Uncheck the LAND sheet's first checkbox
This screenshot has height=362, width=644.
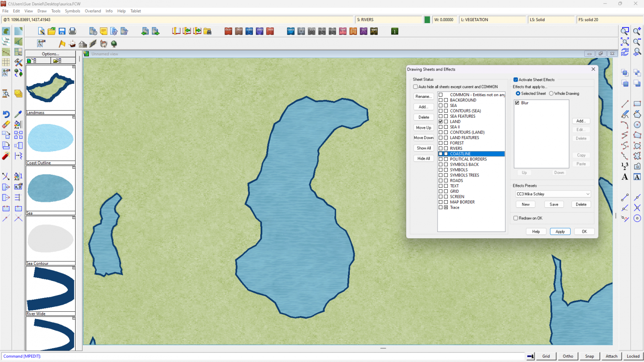440,122
